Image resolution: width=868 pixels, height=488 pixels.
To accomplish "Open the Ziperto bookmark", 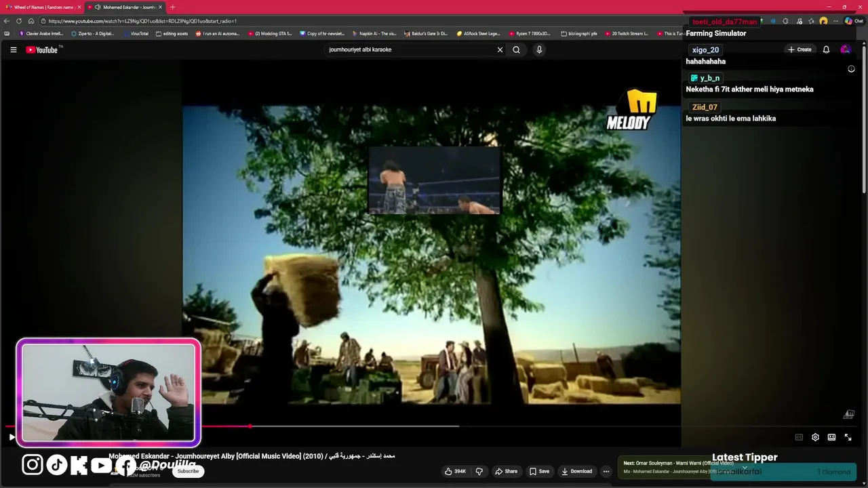I will [93, 33].
